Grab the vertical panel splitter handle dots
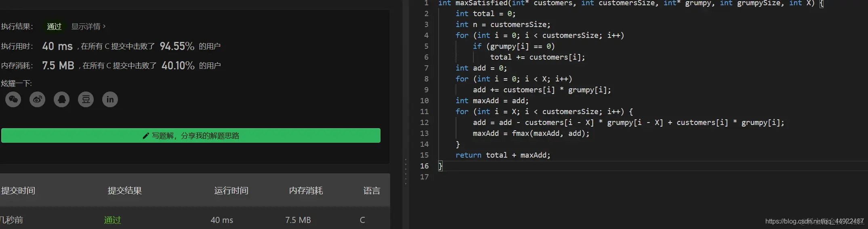This screenshot has width=868, height=229. tap(406, 172)
